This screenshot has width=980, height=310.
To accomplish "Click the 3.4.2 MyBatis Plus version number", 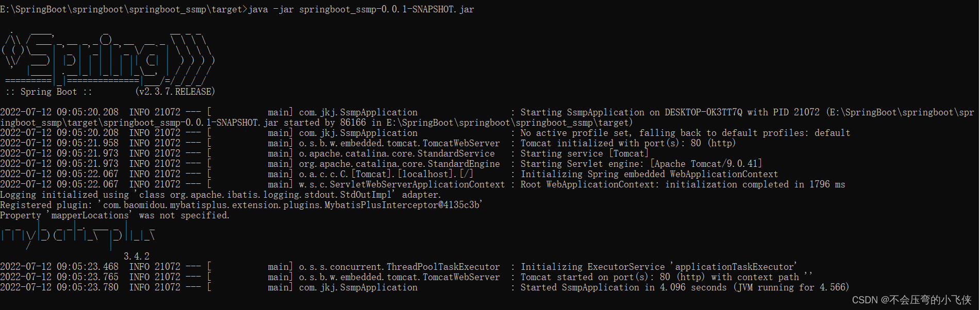I will (x=137, y=256).
